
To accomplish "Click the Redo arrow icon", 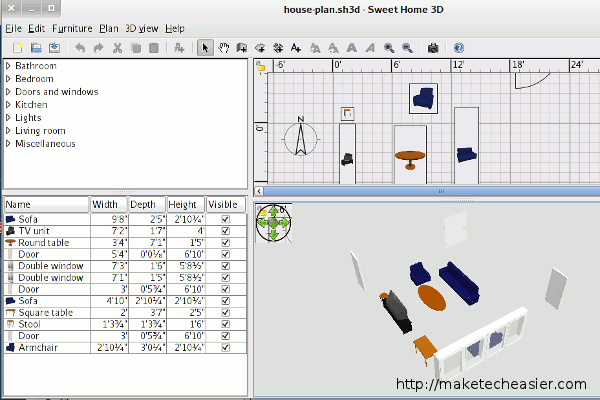I will coord(98,48).
